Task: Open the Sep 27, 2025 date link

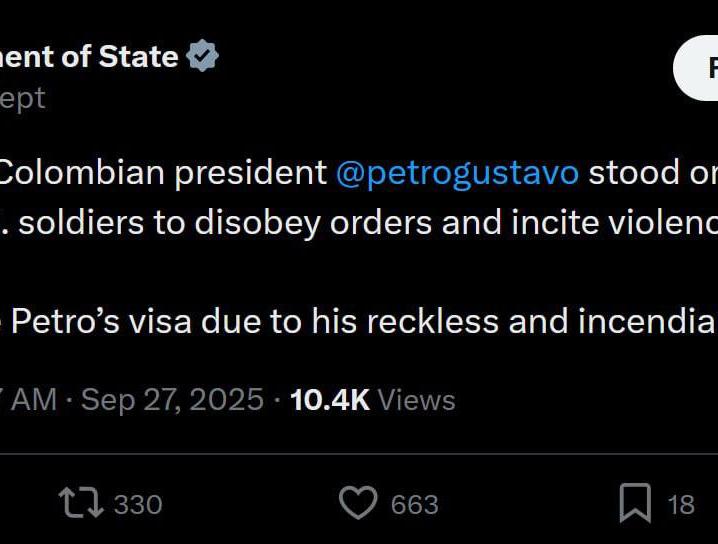Action: [172, 400]
